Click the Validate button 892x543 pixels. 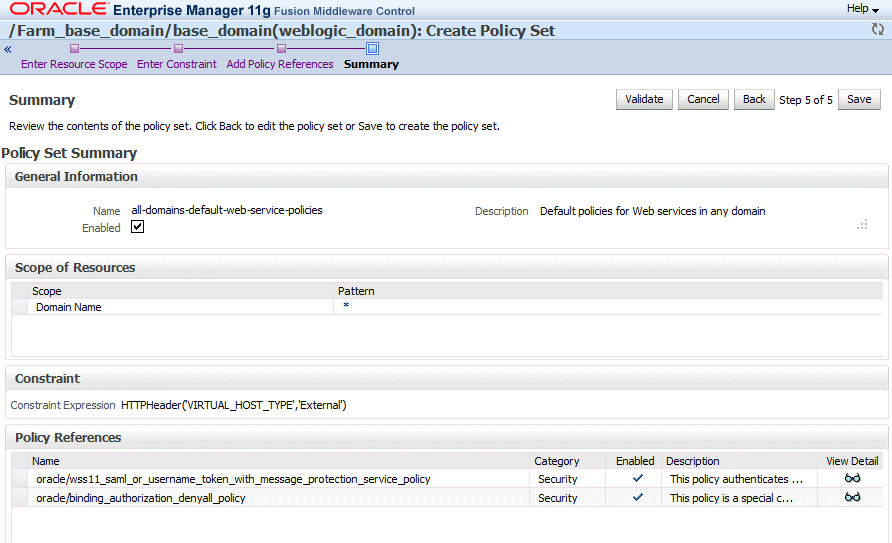coord(644,100)
